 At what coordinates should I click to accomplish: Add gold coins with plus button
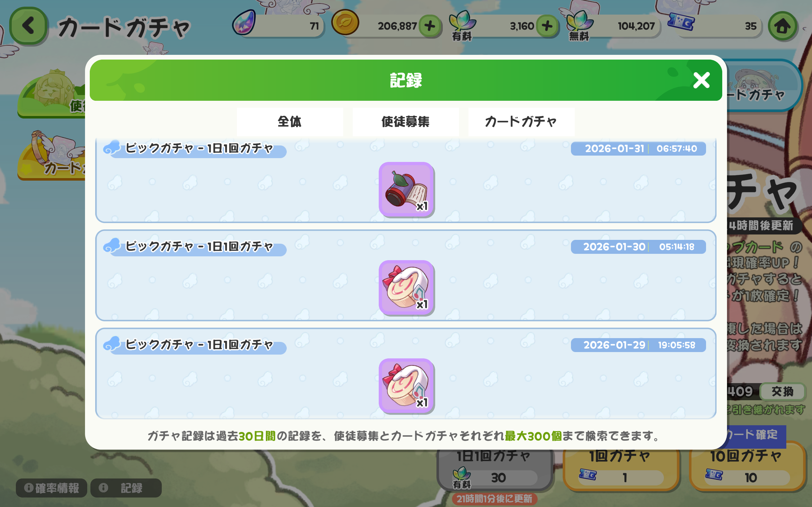point(430,26)
